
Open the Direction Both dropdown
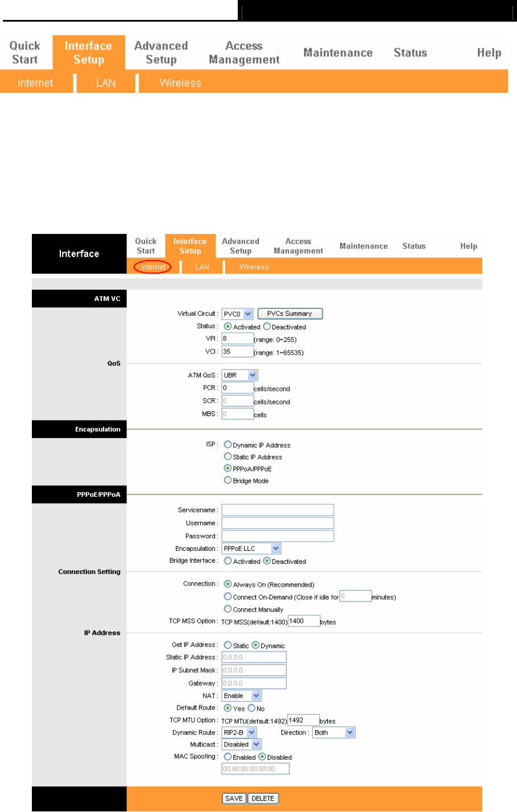pos(334,733)
